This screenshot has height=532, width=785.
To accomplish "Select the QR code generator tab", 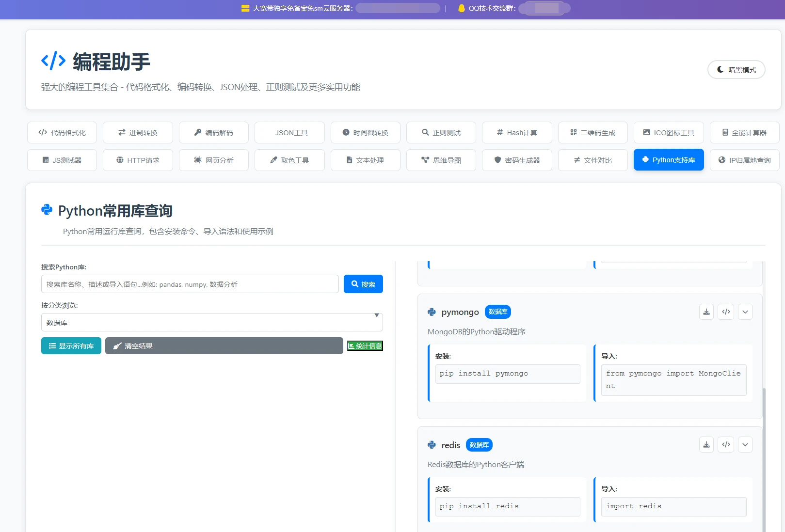I will (593, 133).
